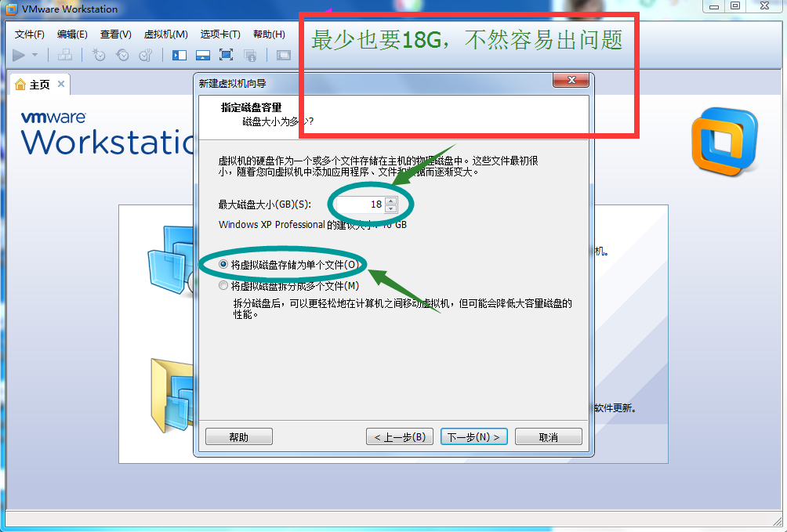Image resolution: width=787 pixels, height=532 pixels.
Task: Close the 主页 tab with its X
Action: click(60, 84)
